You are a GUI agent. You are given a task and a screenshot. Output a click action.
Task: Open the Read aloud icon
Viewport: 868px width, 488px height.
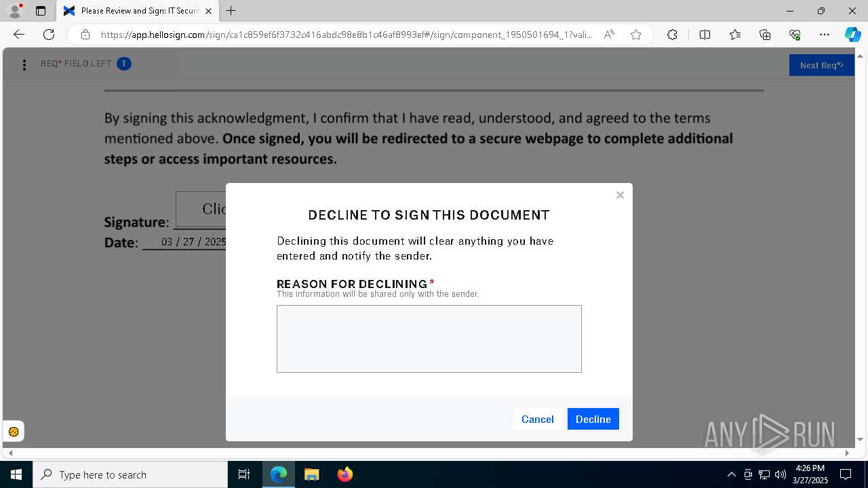[x=609, y=35]
